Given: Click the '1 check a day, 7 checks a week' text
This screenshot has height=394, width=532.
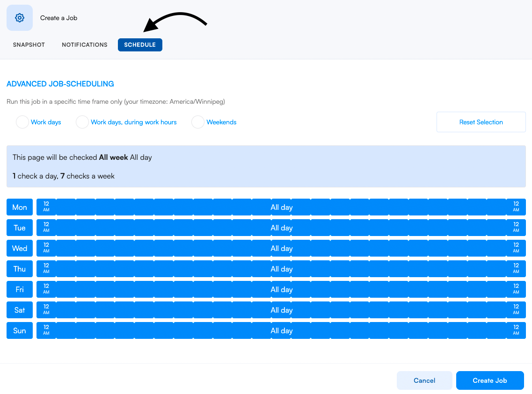Looking at the screenshot, I should (x=64, y=176).
